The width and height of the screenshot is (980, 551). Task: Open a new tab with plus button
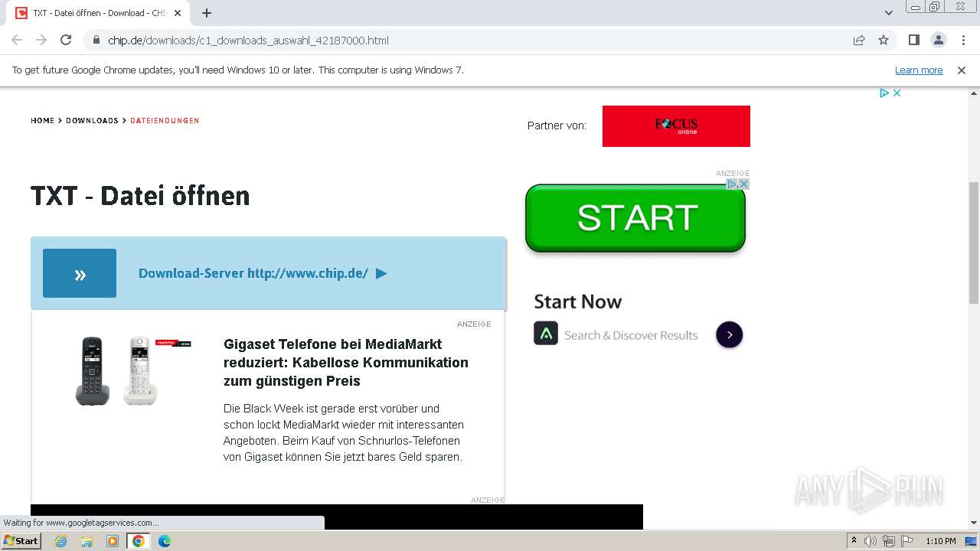coord(207,13)
